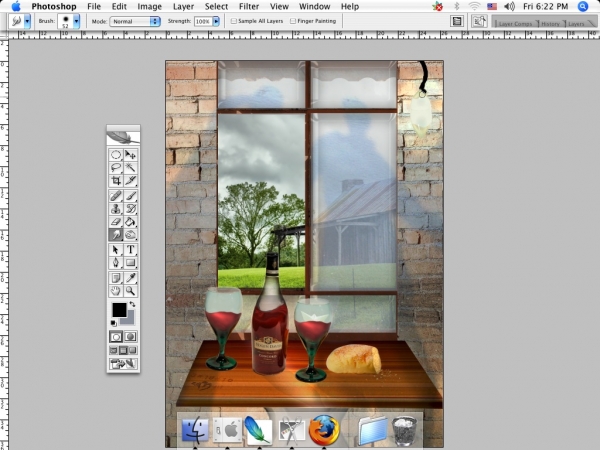Click the Adobe feather header in toolbox

123,138
